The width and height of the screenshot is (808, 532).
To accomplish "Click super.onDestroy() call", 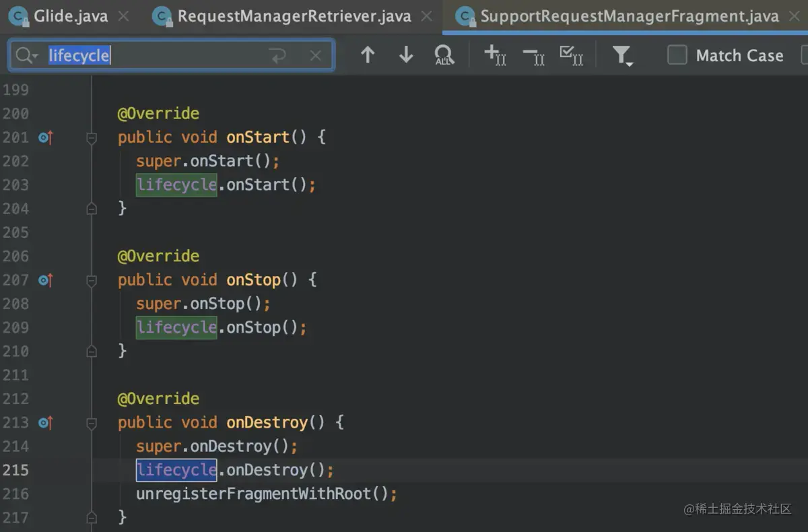I will pyautogui.click(x=217, y=446).
